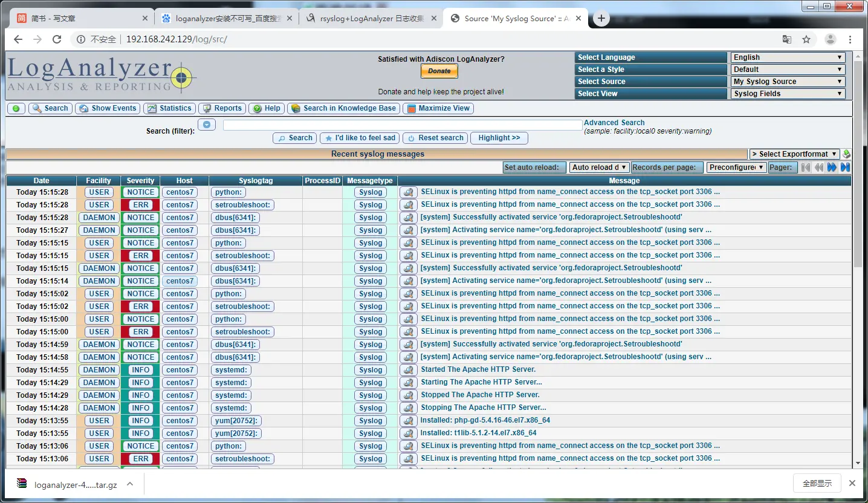Open a new browser tab
This screenshot has width=868, height=503.
pyautogui.click(x=601, y=18)
